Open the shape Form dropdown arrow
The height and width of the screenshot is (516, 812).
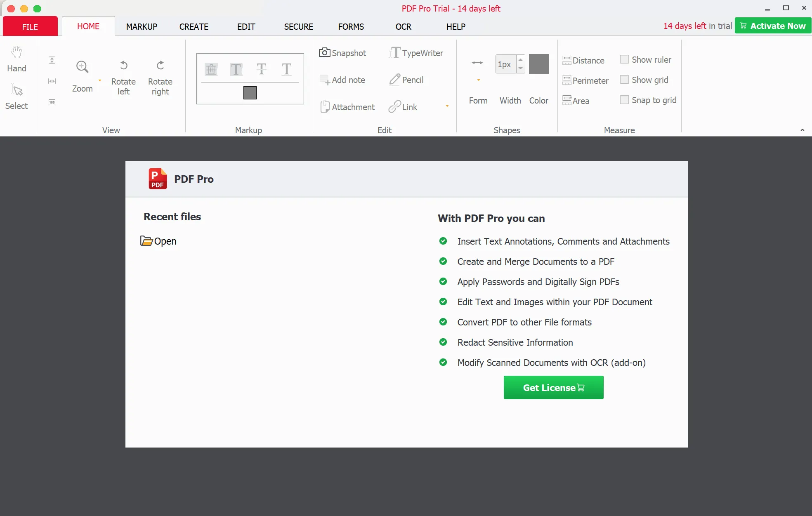479,80
